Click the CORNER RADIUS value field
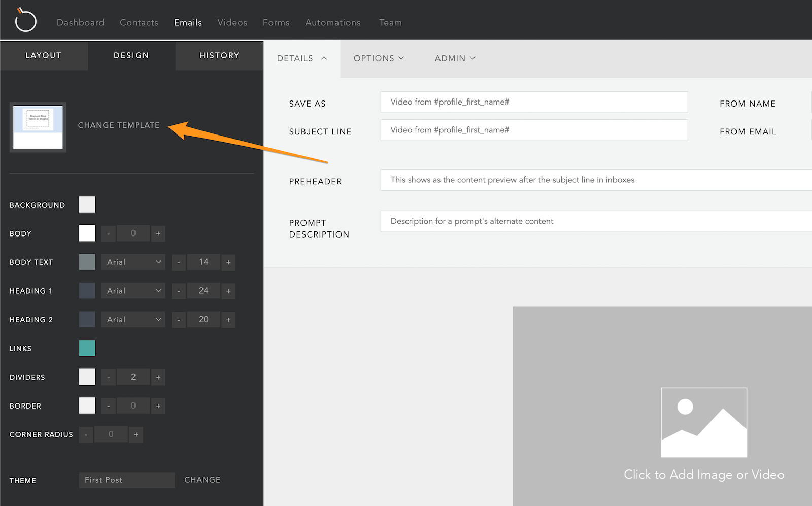 111,434
